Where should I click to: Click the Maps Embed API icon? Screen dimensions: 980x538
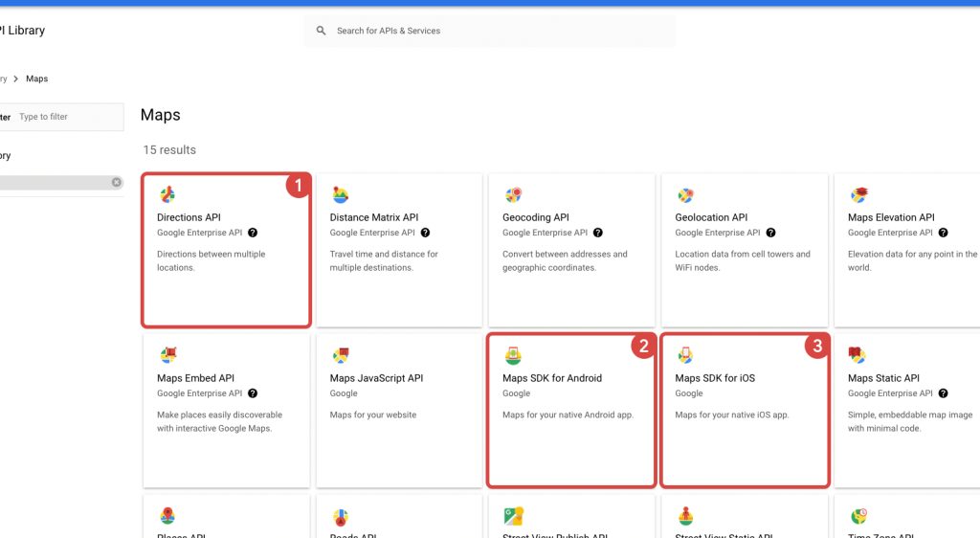coord(167,356)
